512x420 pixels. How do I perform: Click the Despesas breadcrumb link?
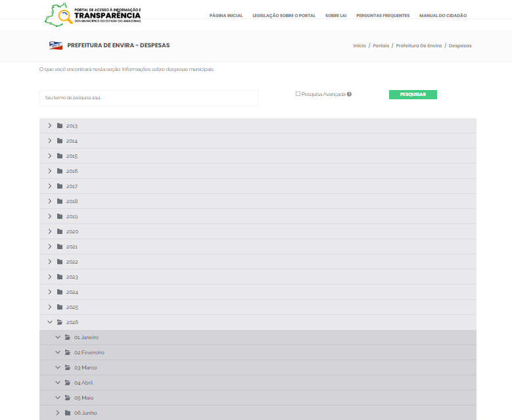[x=460, y=46]
